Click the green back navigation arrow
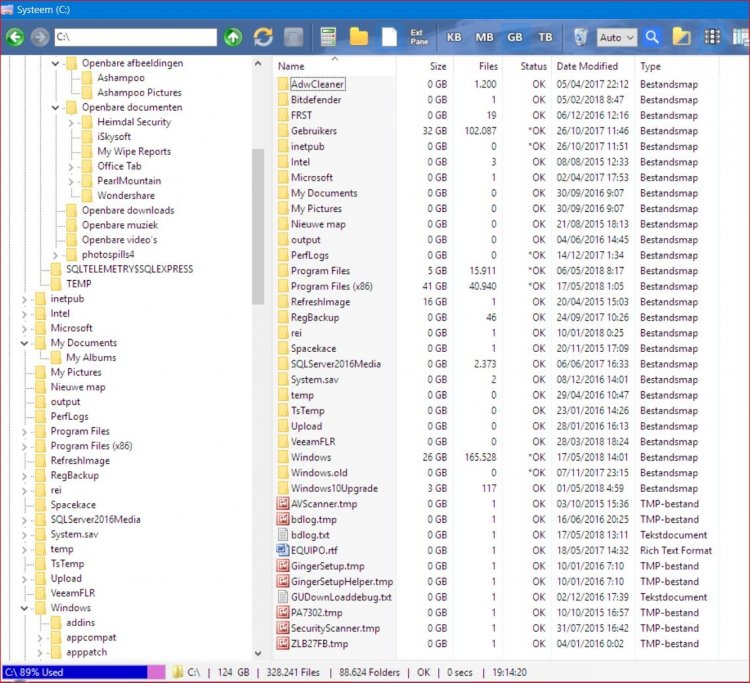This screenshot has width=750, height=683. pos(14,37)
